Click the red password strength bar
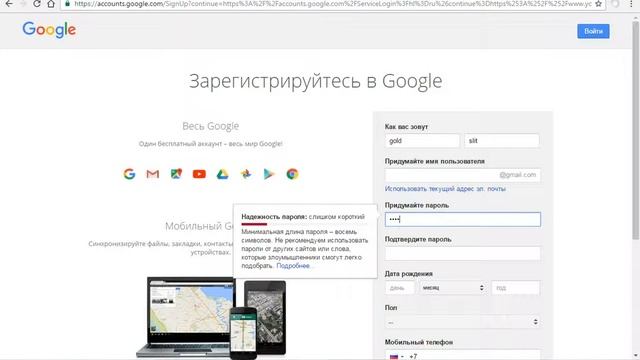 254,224
